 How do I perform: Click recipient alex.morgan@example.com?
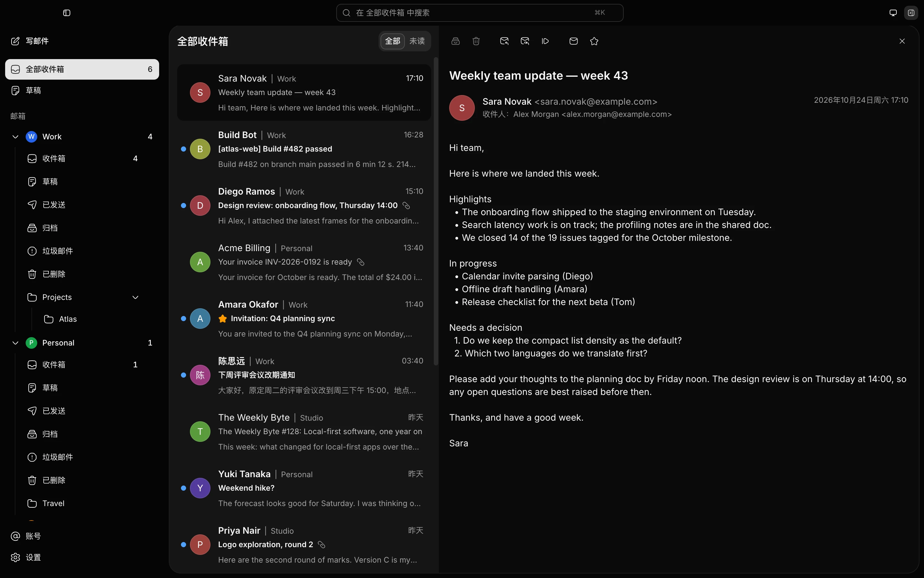tap(617, 114)
